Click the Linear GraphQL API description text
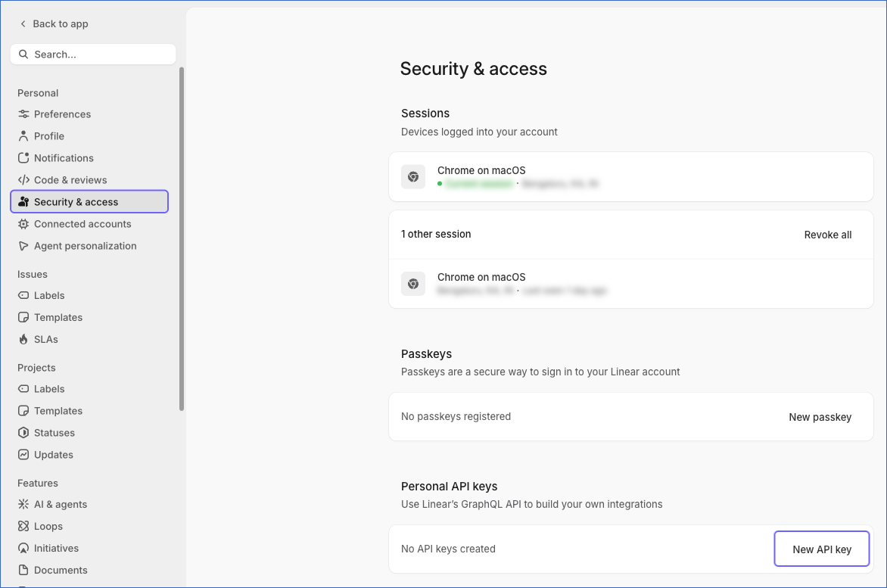This screenshot has height=588, width=887. point(531,504)
